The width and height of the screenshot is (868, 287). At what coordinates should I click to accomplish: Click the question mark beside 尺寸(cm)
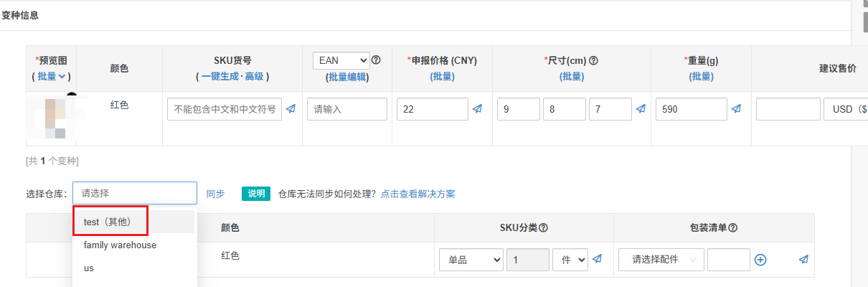[594, 61]
